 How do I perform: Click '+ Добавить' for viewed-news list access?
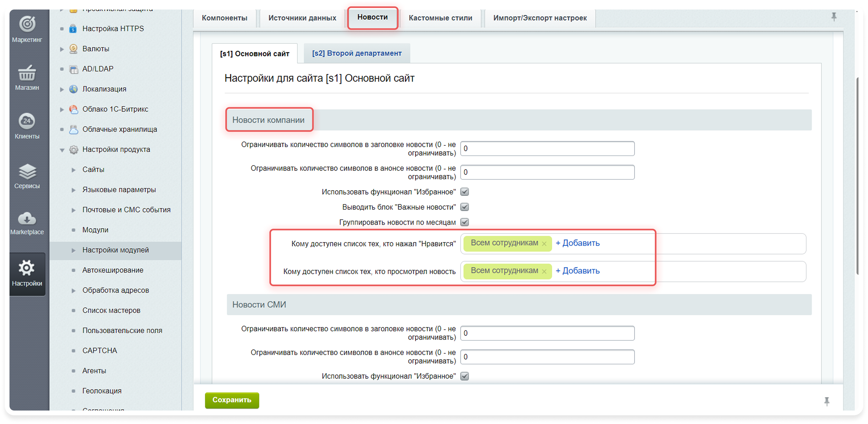pyautogui.click(x=577, y=271)
